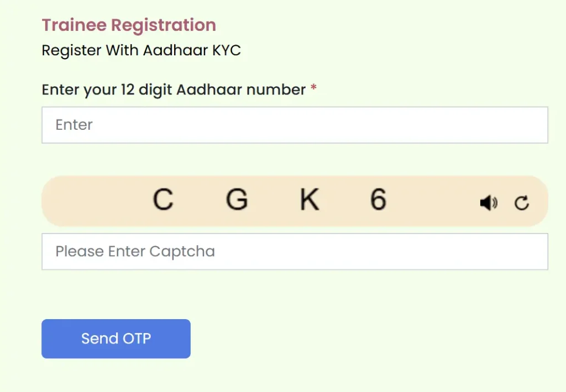Click the word OTP on the blue button
Viewport: 566px width, 392px height.
(136, 338)
